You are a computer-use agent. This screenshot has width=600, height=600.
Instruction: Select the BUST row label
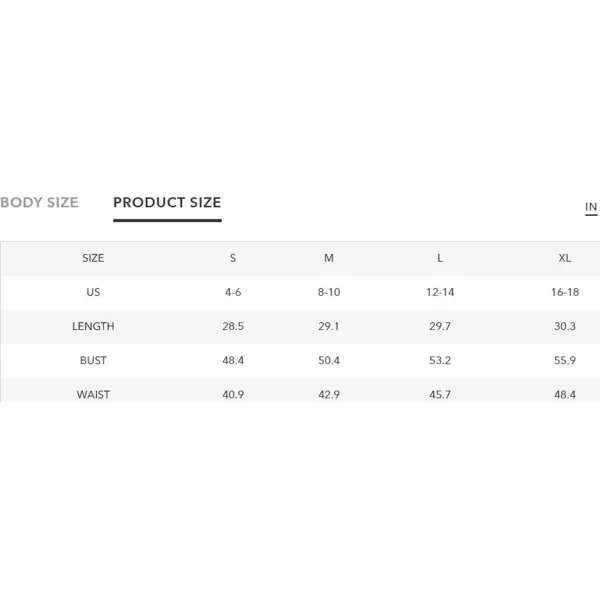93,360
